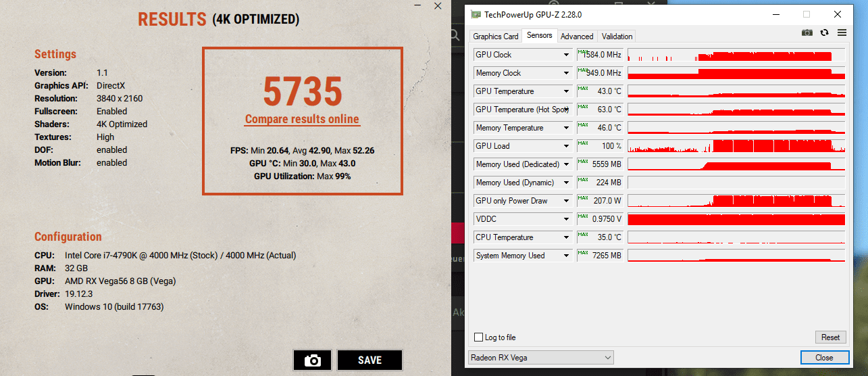Select the Sensors tab
868x376 pixels.
[540, 36]
